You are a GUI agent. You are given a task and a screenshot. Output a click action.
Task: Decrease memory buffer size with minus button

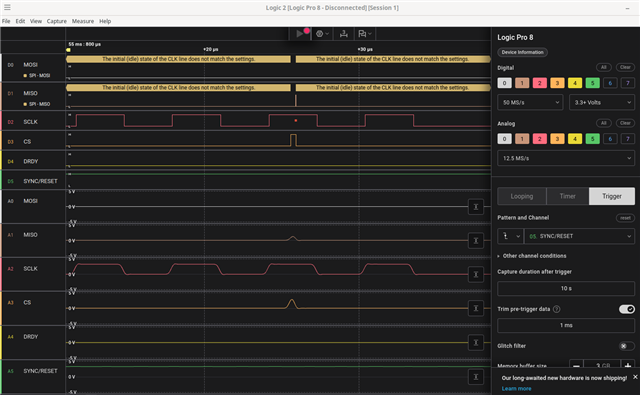(576, 365)
